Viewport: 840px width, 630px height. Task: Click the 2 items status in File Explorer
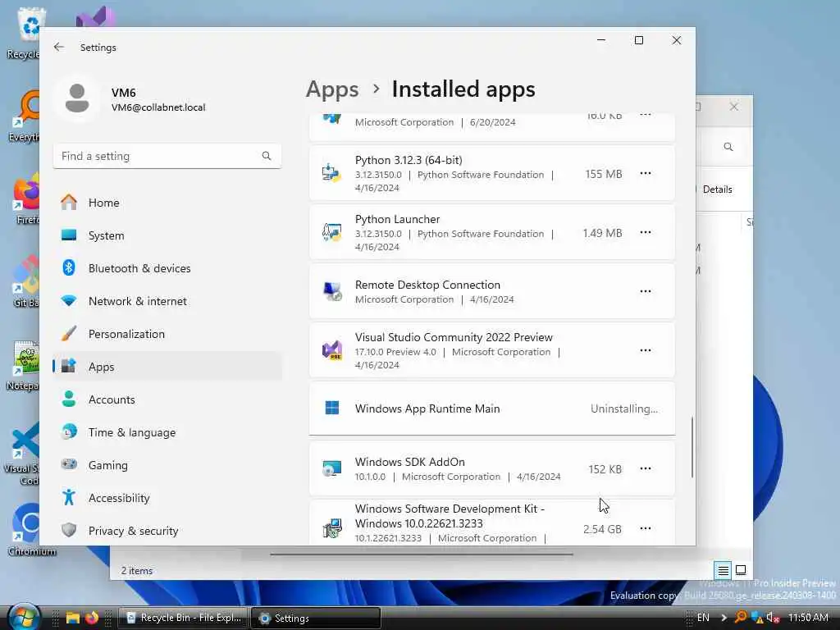(137, 571)
